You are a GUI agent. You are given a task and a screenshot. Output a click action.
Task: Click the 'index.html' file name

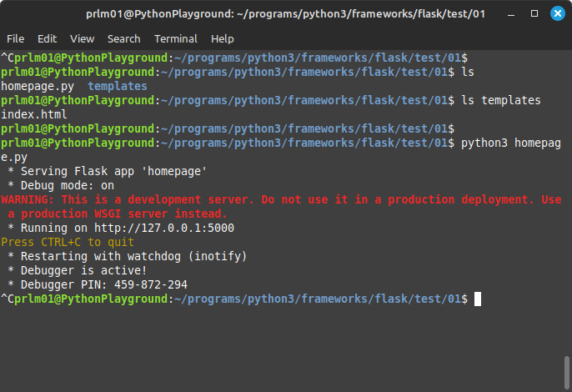(x=34, y=114)
